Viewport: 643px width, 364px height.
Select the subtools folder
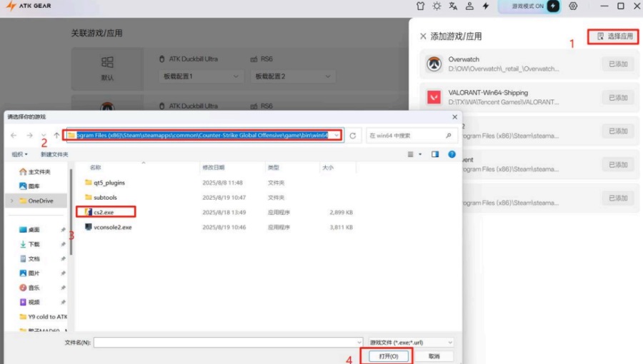[x=101, y=198]
